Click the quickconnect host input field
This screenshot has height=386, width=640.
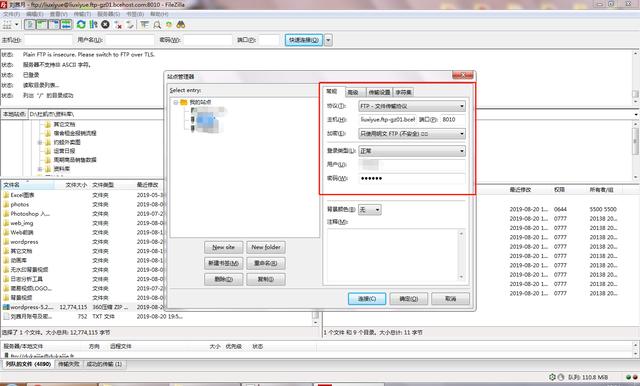point(48,40)
